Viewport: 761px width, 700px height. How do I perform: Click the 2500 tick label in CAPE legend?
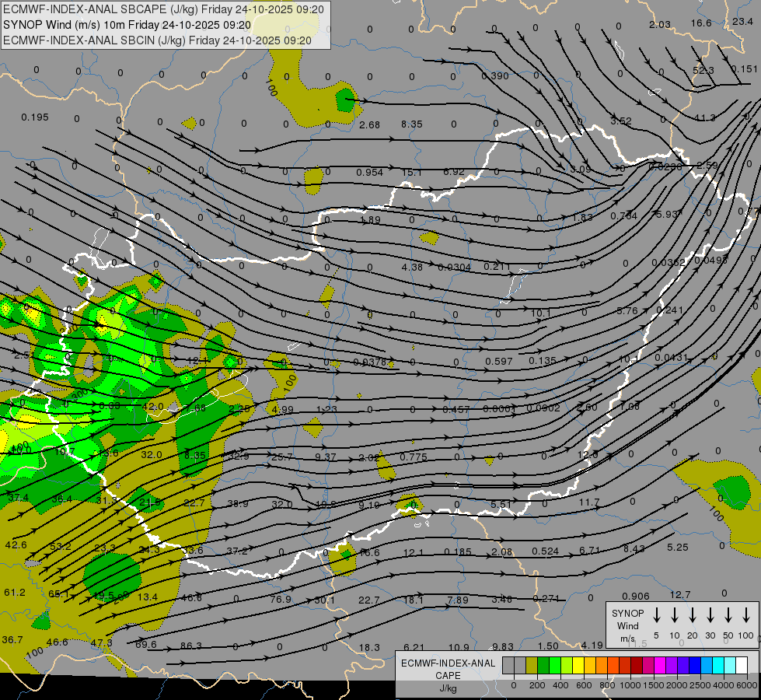[700, 685]
